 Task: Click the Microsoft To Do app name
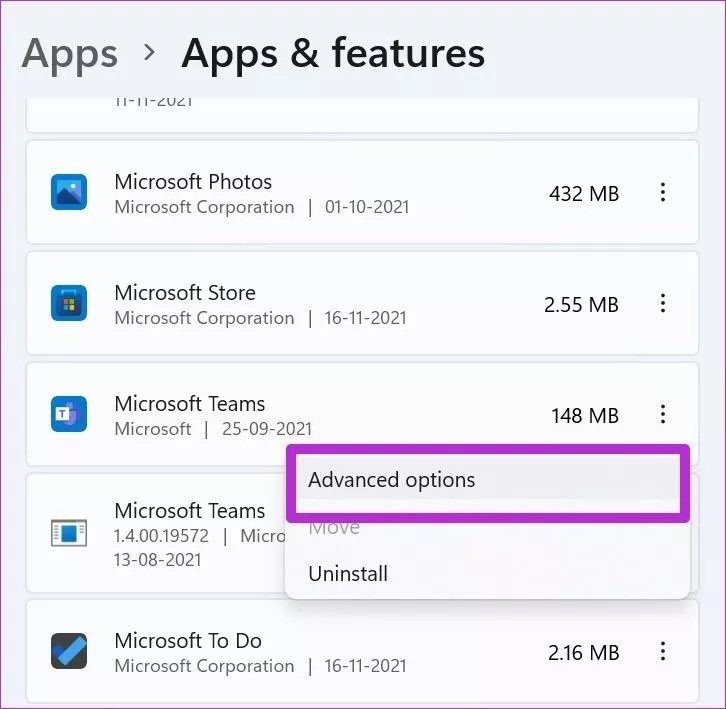pyautogui.click(x=187, y=641)
